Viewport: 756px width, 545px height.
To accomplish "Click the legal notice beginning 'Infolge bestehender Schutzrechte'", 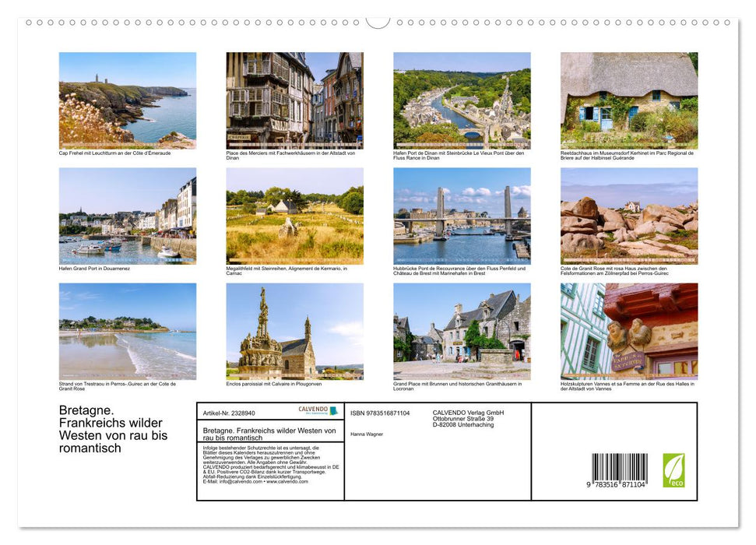I will coord(271,465).
